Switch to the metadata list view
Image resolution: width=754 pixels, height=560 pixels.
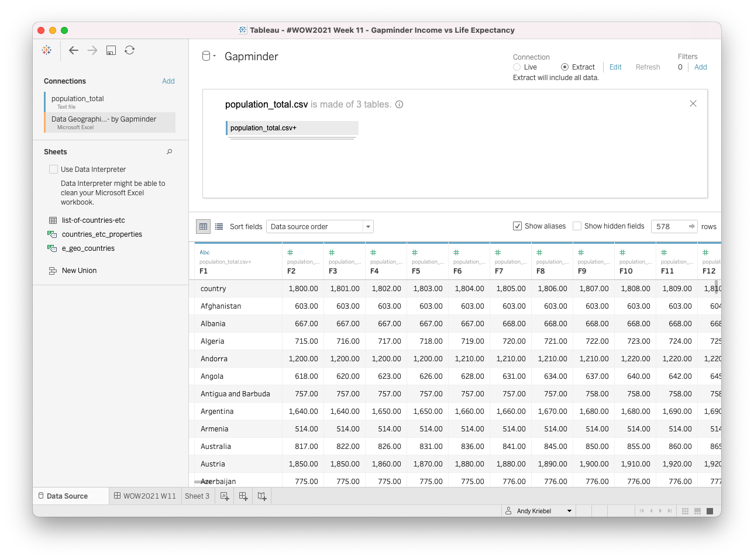click(219, 227)
